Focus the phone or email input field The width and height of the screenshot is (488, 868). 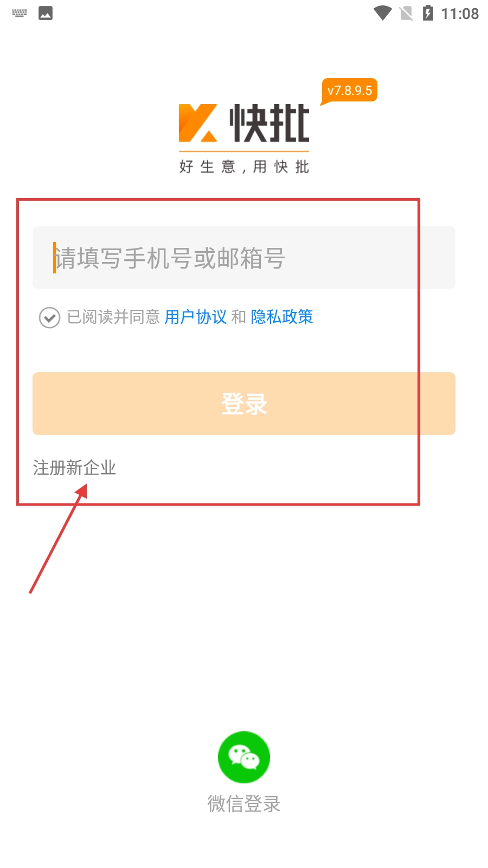click(x=244, y=258)
